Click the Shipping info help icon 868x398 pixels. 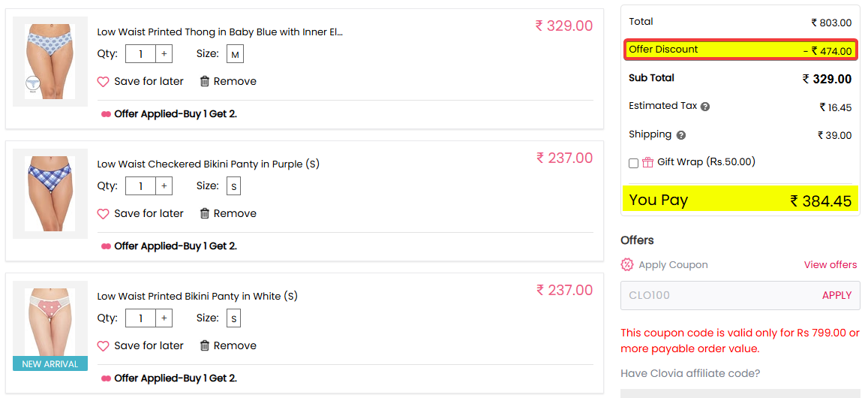[681, 135]
